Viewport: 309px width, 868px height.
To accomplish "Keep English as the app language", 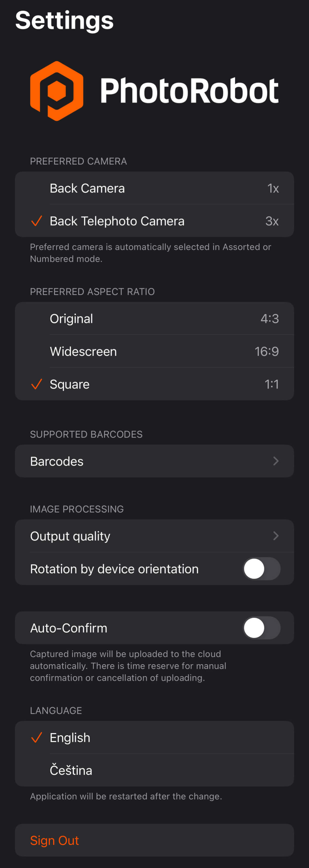I will [154, 737].
